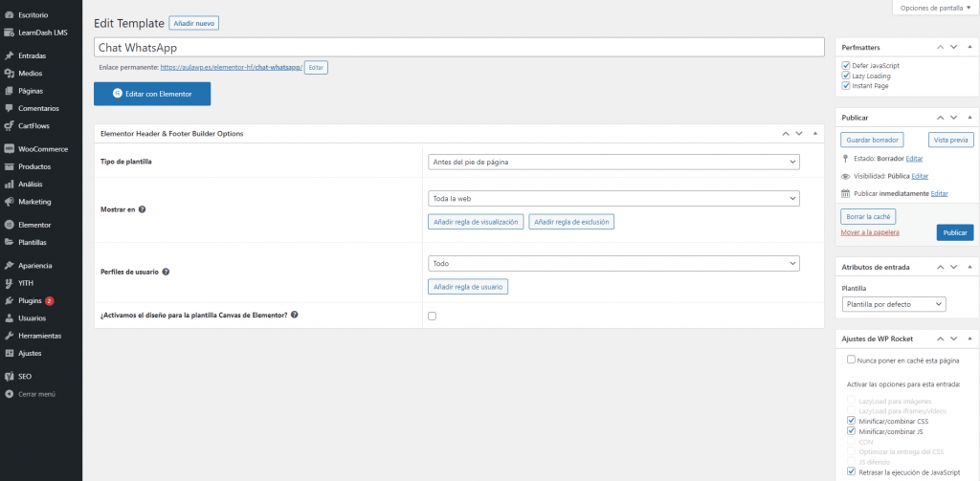Click the Herramientas wrench icon
This screenshot has width=980, height=481.
[9, 336]
